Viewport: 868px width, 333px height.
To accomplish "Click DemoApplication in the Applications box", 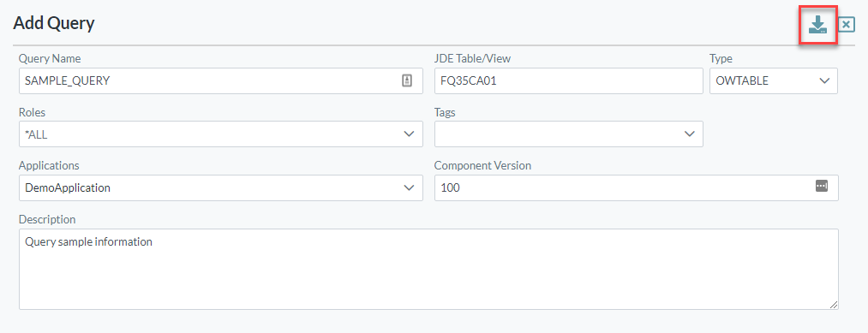I will tap(68, 188).
